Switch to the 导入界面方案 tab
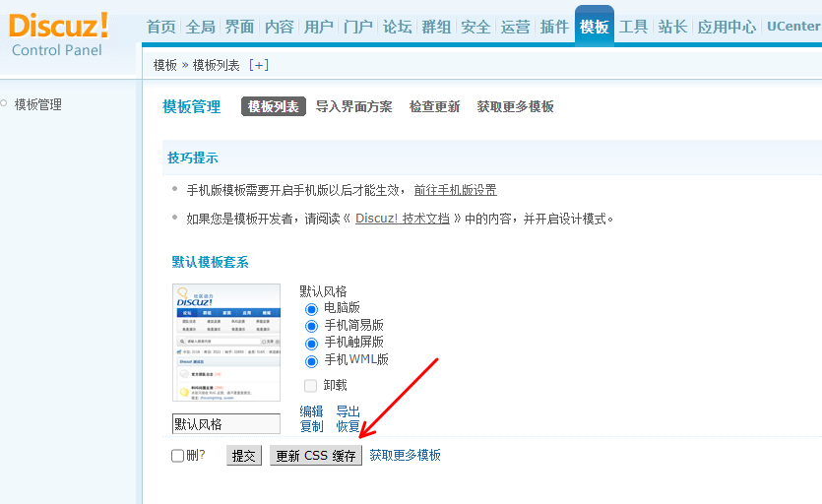 coord(353,106)
